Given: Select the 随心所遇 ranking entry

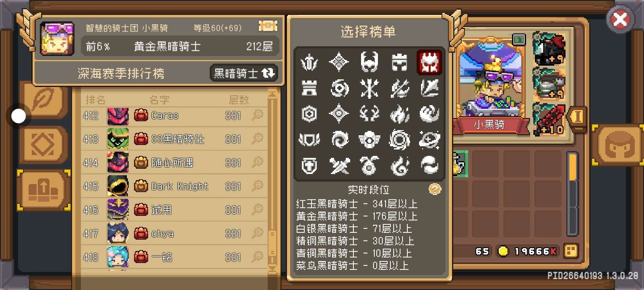Looking at the screenshot, I should tap(174, 162).
